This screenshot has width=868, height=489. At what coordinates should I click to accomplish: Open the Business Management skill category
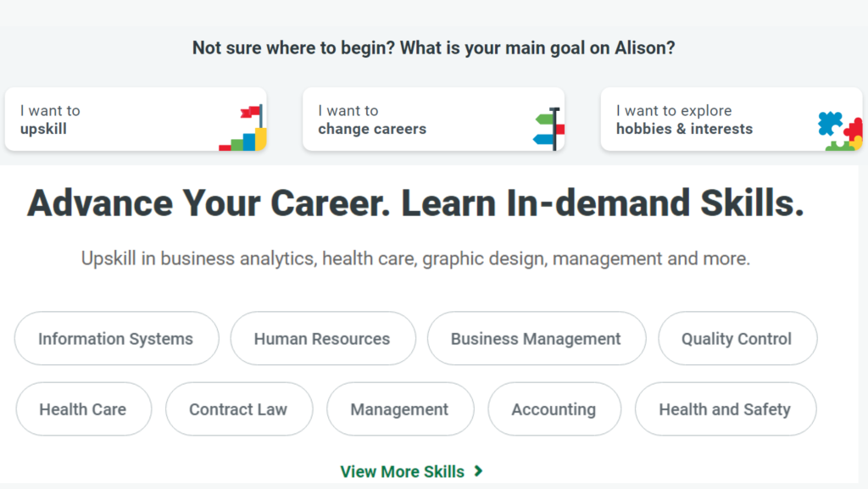coord(537,338)
